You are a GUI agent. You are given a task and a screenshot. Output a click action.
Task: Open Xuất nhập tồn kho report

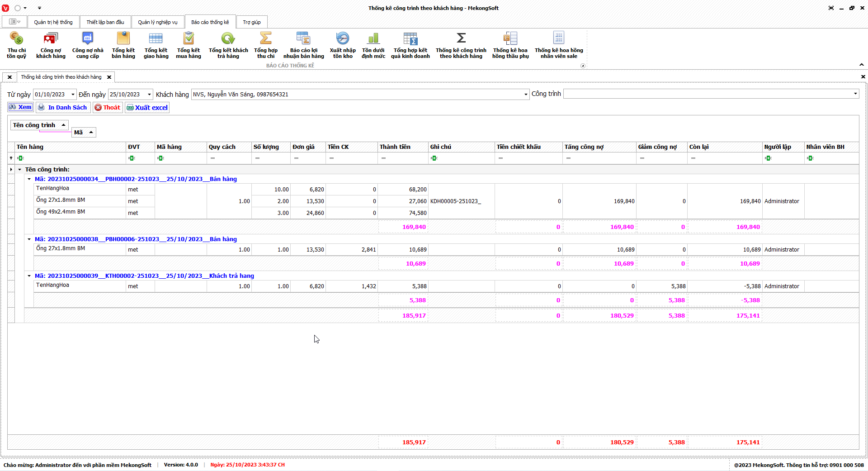pyautogui.click(x=342, y=45)
